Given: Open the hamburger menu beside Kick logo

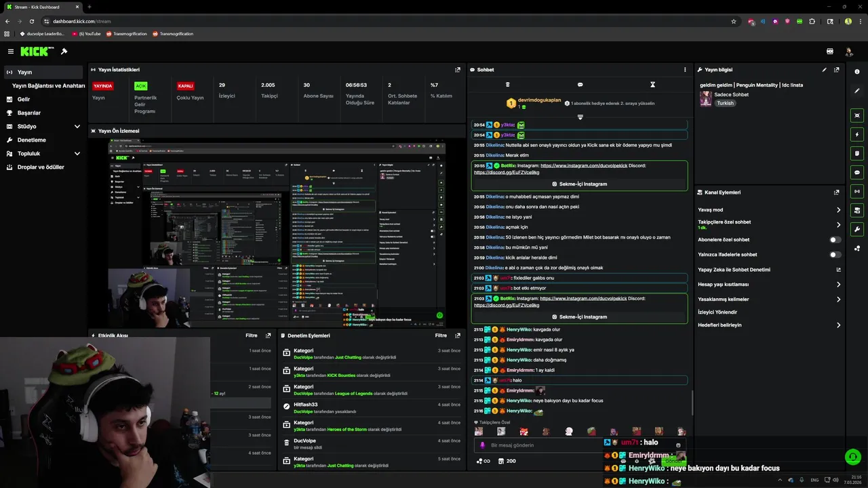Looking at the screenshot, I should 10,52.
